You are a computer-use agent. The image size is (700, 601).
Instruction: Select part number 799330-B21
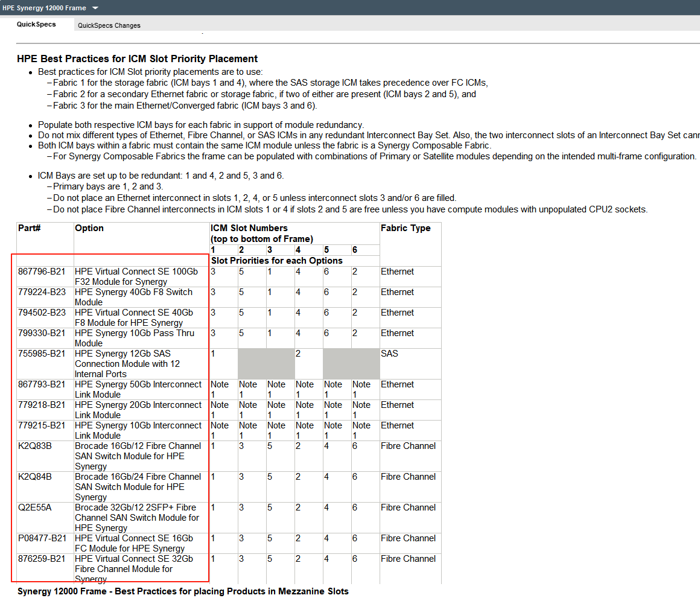click(42, 333)
